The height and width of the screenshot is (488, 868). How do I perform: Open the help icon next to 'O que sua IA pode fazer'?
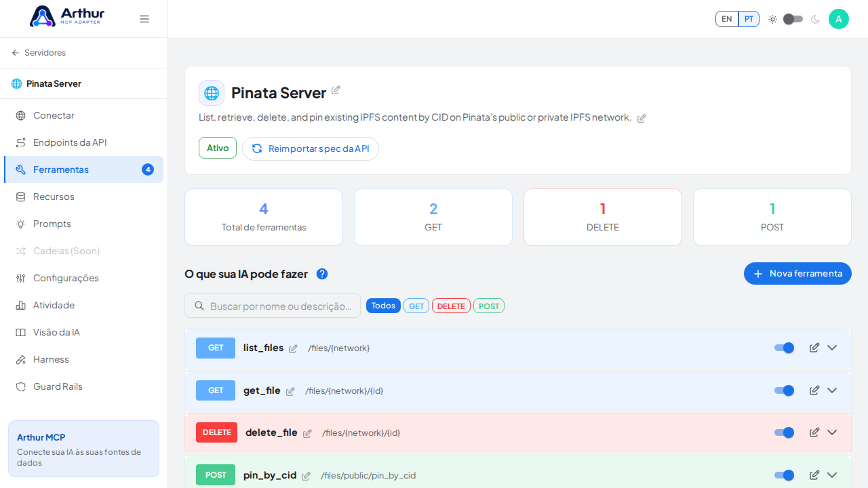[x=322, y=274]
